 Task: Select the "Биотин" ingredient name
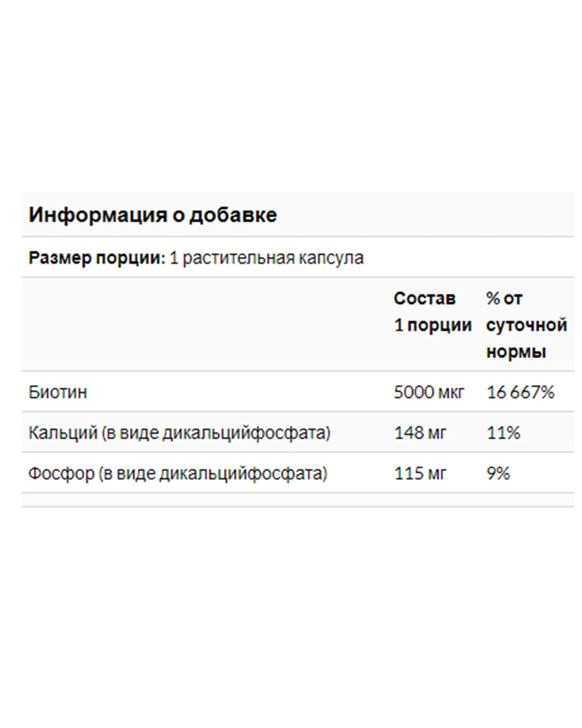(x=58, y=392)
